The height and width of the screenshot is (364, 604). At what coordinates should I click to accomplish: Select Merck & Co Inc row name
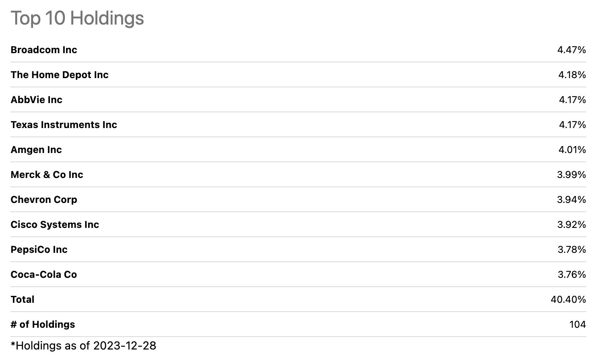pyautogui.click(x=47, y=175)
